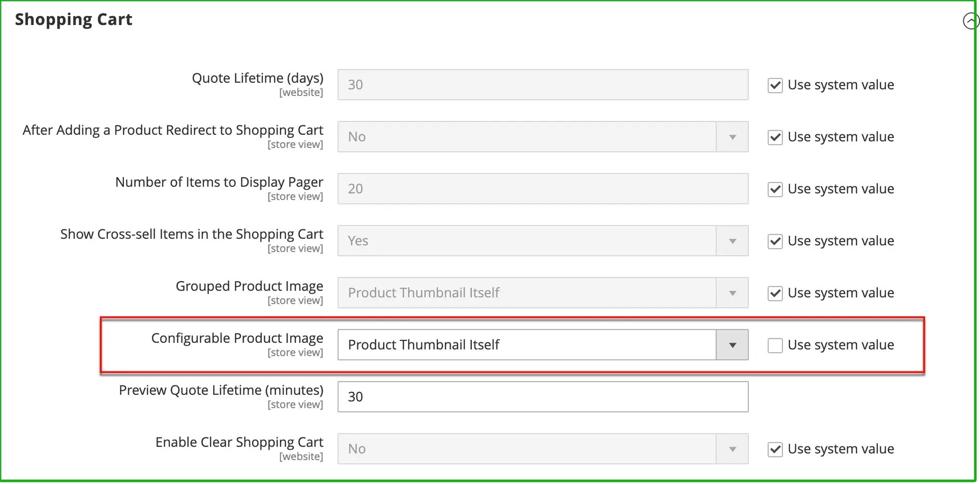Uncheck Use system value for Display Pager
The width and height of the screenshot is (980, 484).
point(775,189)
